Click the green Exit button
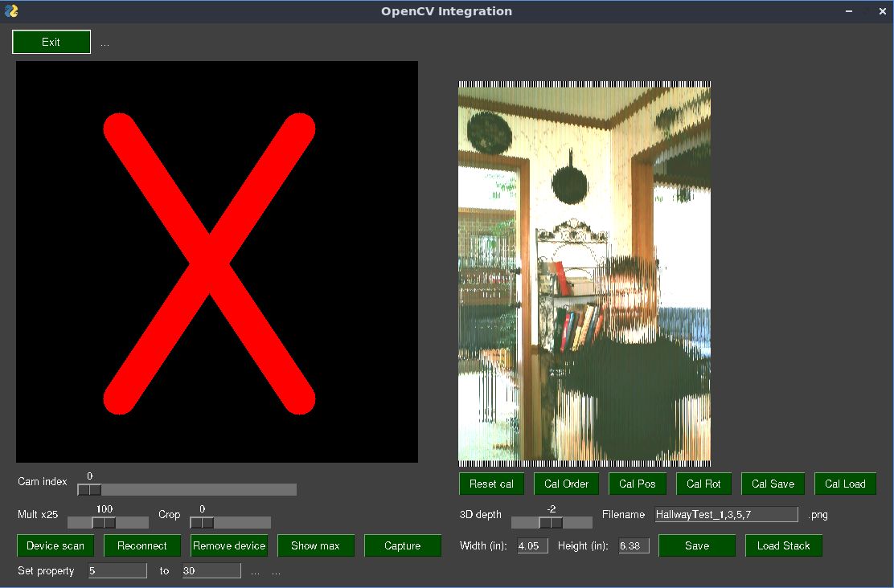Screen dimensions: 894x588 pos(51,42)
